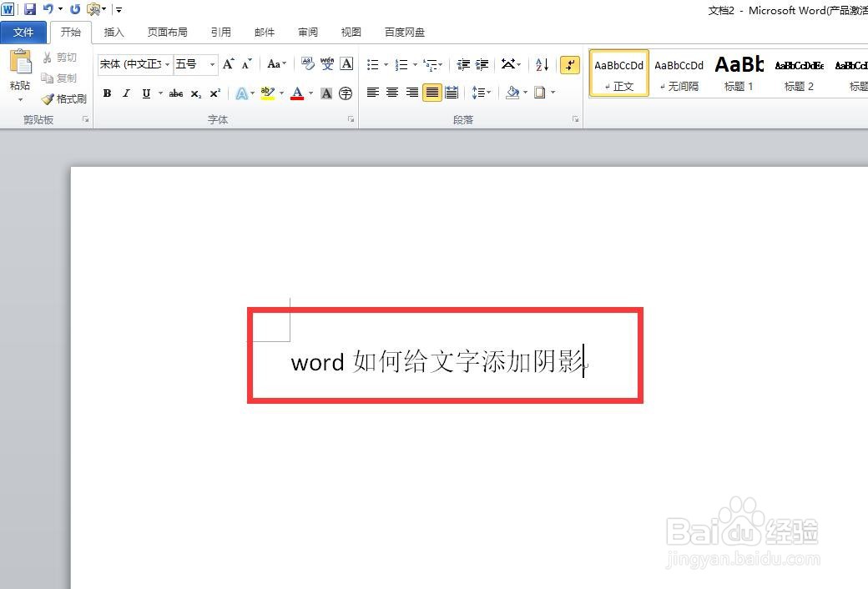868x589 pixels.
Task: Click the Character Border icon
Action: (x=346, y=64)
